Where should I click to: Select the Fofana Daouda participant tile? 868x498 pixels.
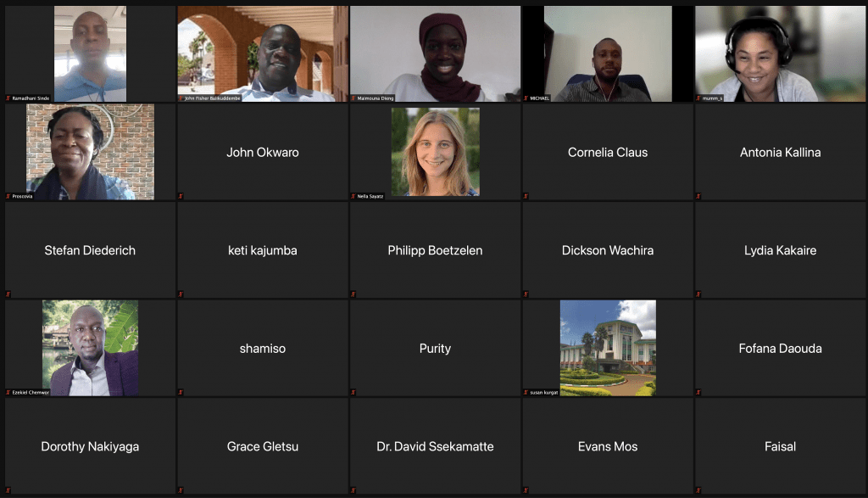[780, 348]
